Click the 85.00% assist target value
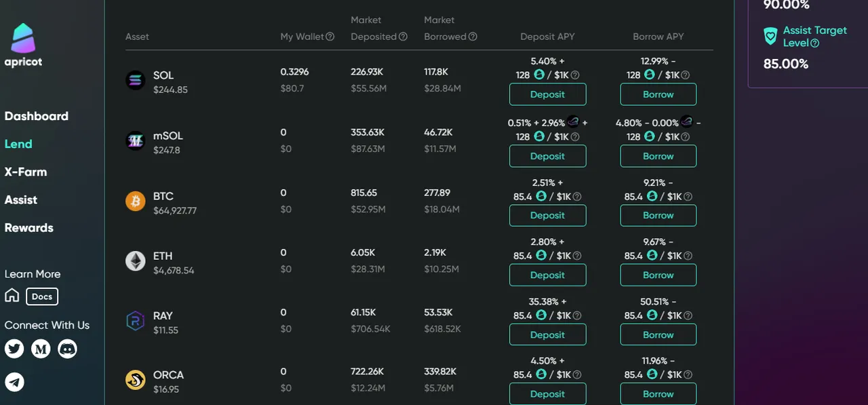The image size is (868, 405). [x=786, y=64]
